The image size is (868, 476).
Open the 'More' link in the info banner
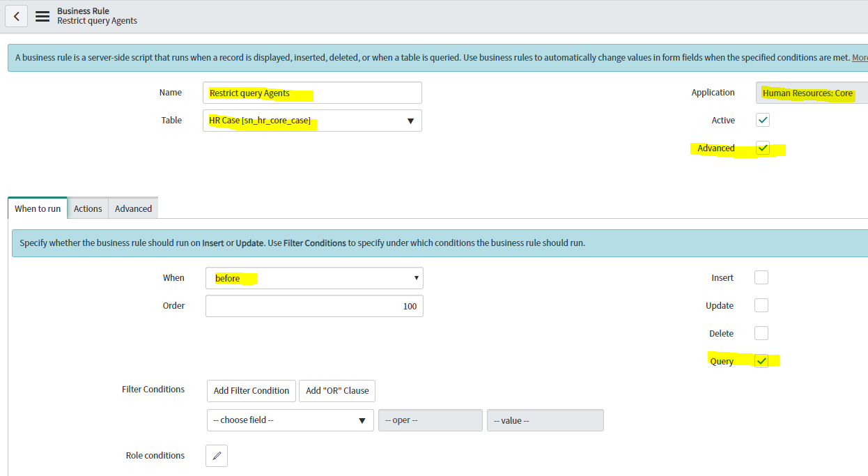pos(860,57)
